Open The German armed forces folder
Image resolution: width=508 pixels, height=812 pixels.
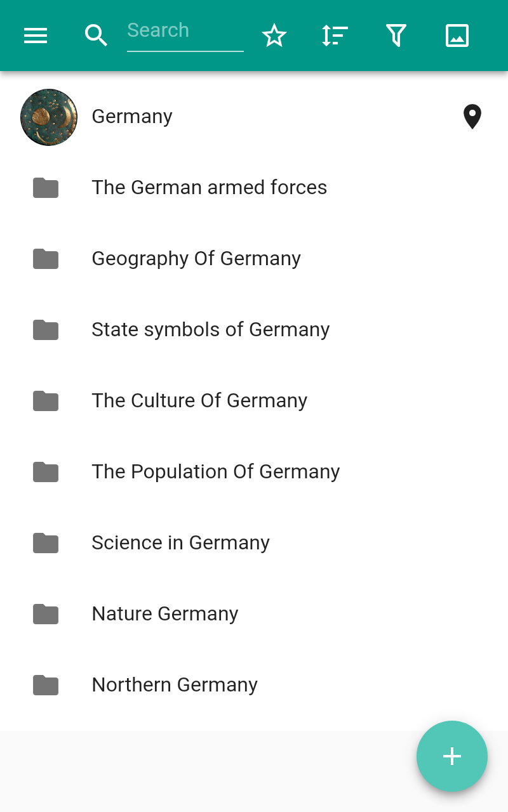pos(209,188)
